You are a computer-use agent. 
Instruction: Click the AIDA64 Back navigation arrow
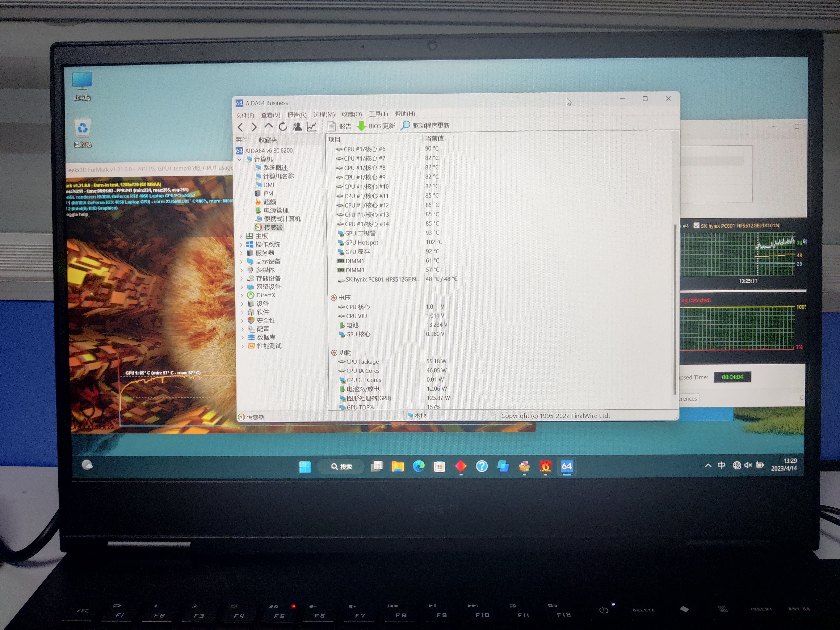240,127
